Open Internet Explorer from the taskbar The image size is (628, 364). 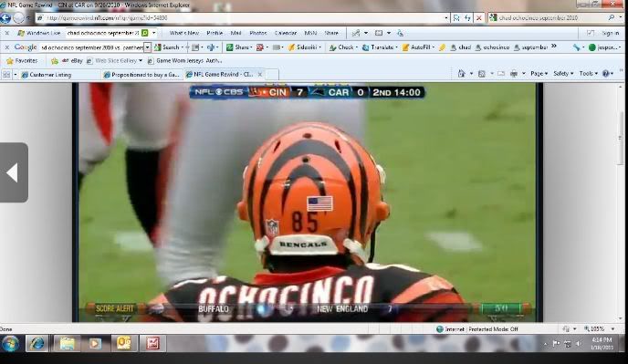click(x=37, y=343)
